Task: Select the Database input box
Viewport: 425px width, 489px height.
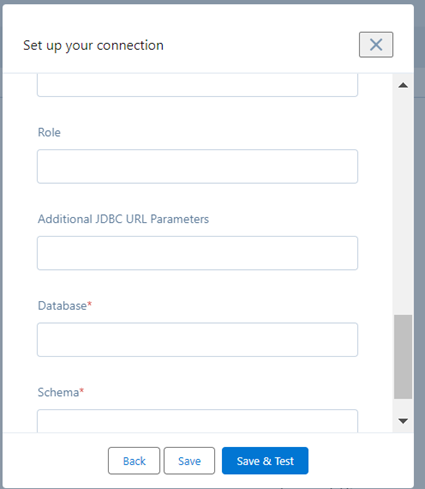Action: (x=197, y=340)
